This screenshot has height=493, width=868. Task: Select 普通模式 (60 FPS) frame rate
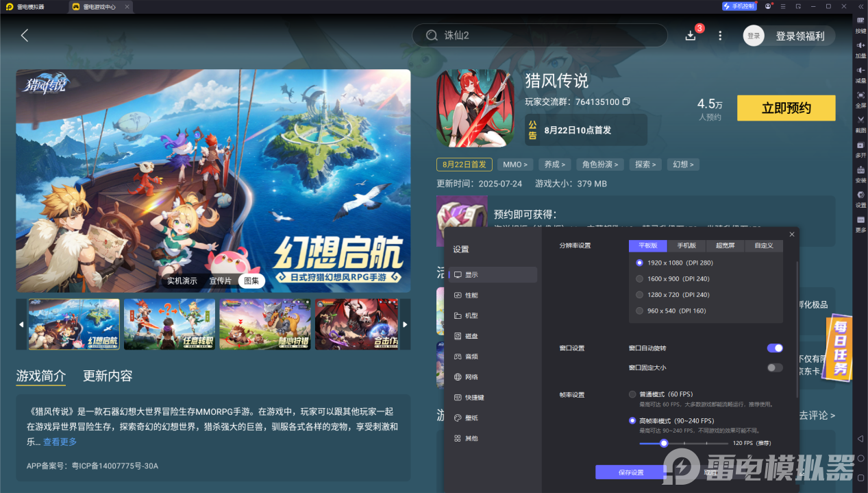click(660, 394)
